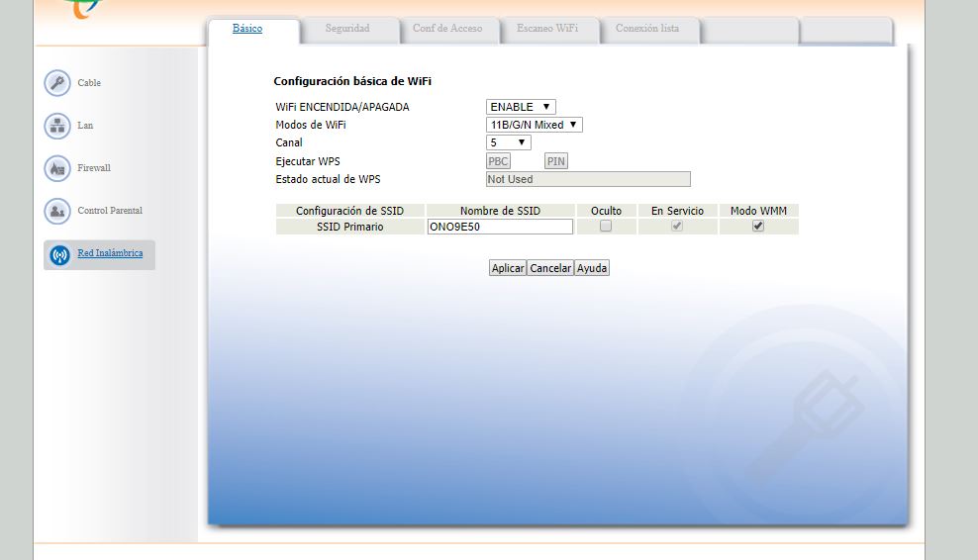Toggle the En Servicio checkbox

(677, 227)
